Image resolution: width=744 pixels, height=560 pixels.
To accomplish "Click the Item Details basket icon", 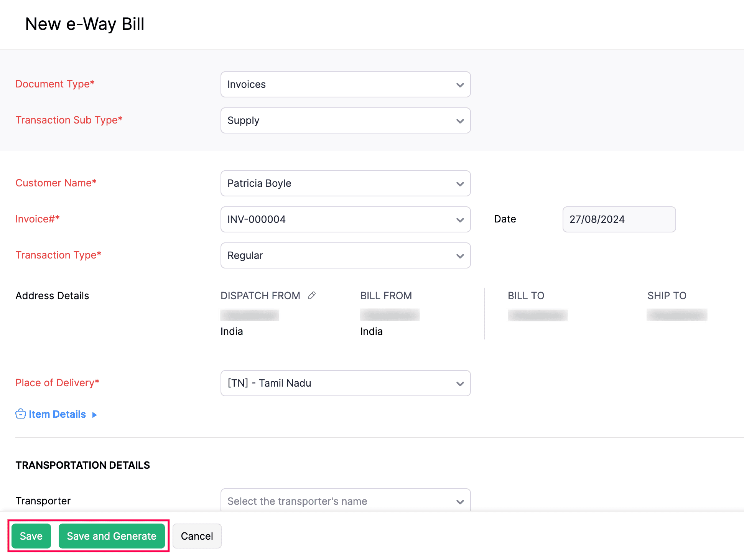I will tap(21, 414).
